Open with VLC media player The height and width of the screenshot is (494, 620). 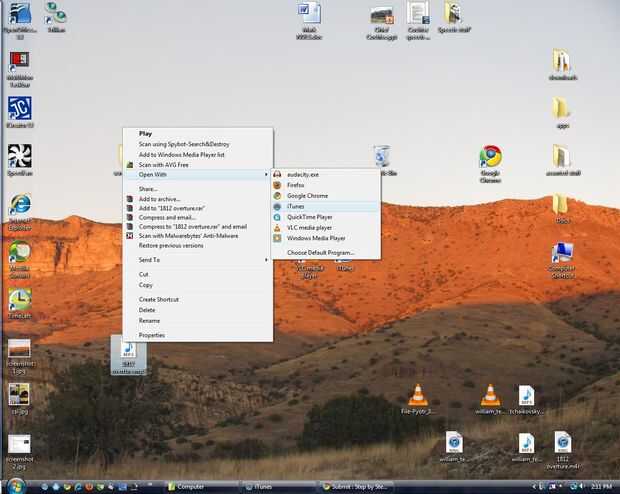click(326, 228)
